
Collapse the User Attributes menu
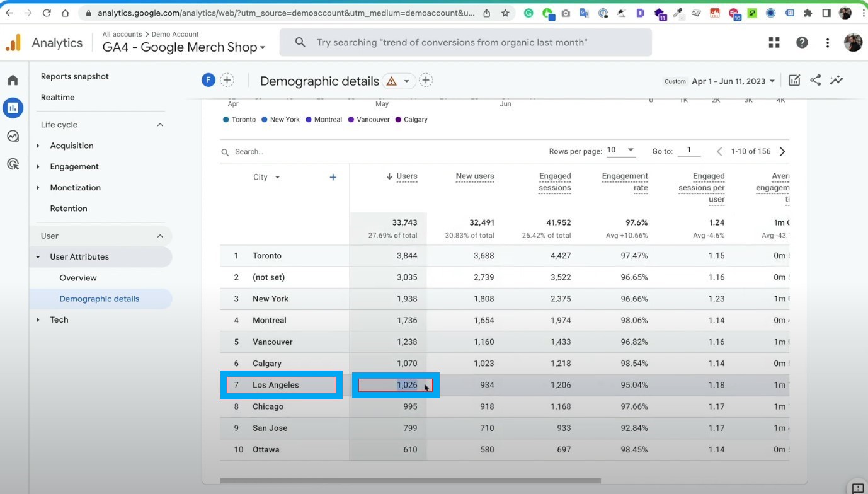tap(38, 257)
